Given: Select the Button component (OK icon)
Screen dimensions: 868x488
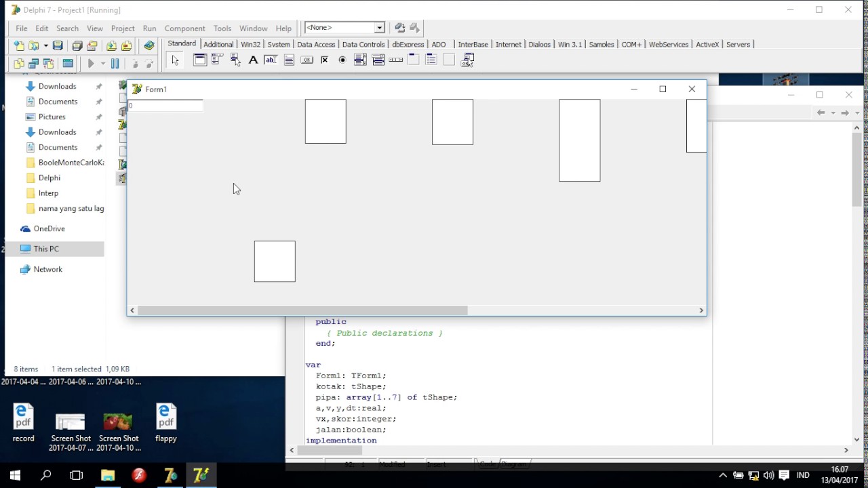Looking at the screenshot, I should point(307,60).
